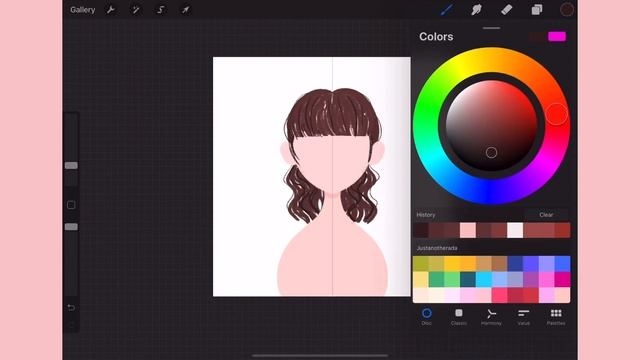Click the saturation disc reticle
This screenshot has height=360, width=640.
(491, 153)
